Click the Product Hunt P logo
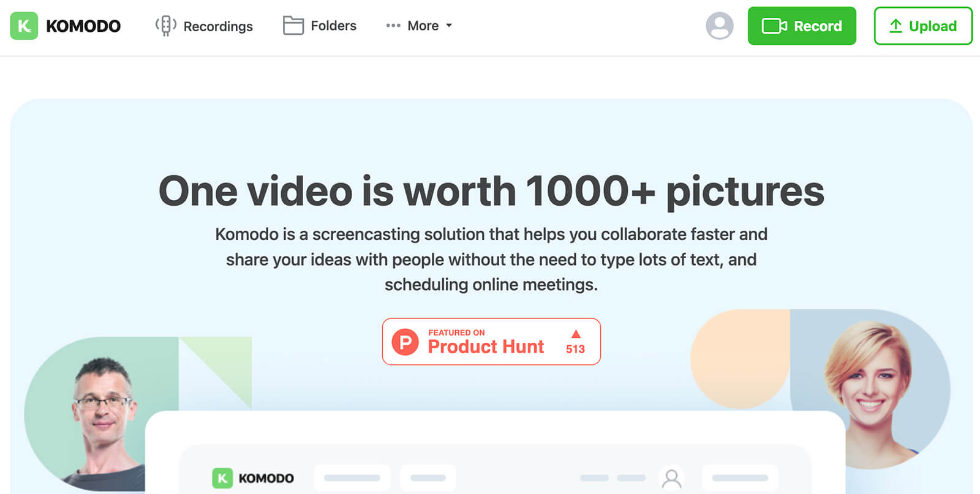980x494 pixels. [405, 342]
